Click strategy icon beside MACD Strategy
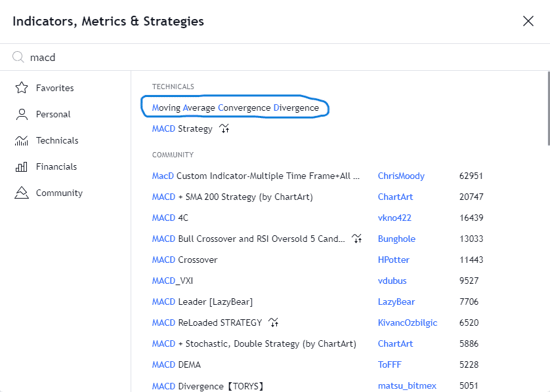 coord(224,128)
